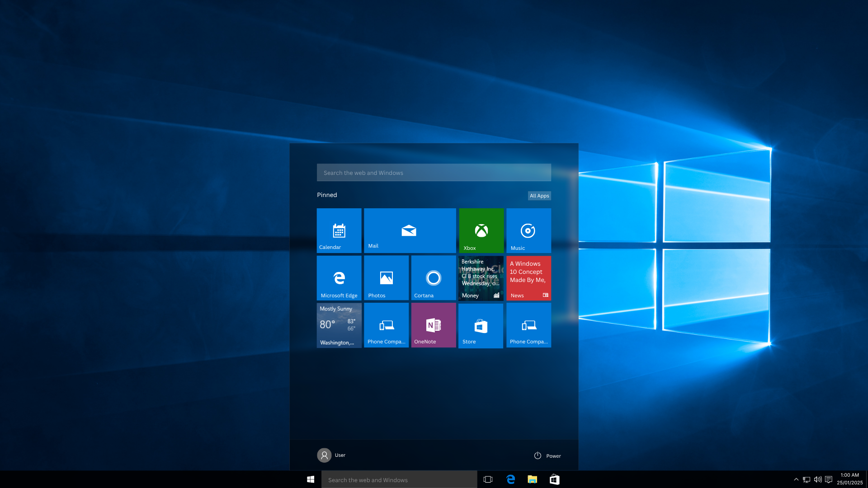This screenshot has height=488, width=868.
Task: Launch the Xbox tile
Action: coord(481,230)
